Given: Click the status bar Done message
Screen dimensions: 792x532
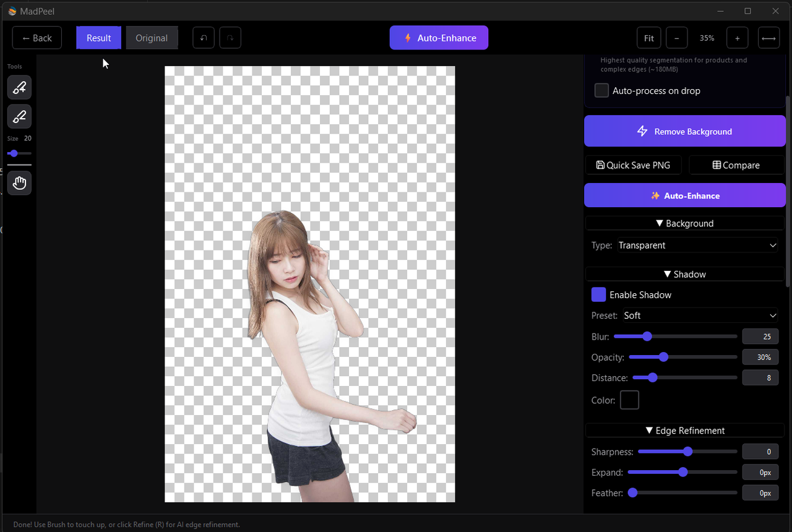Looking at the screenshot, I should [x=126, y=525].
